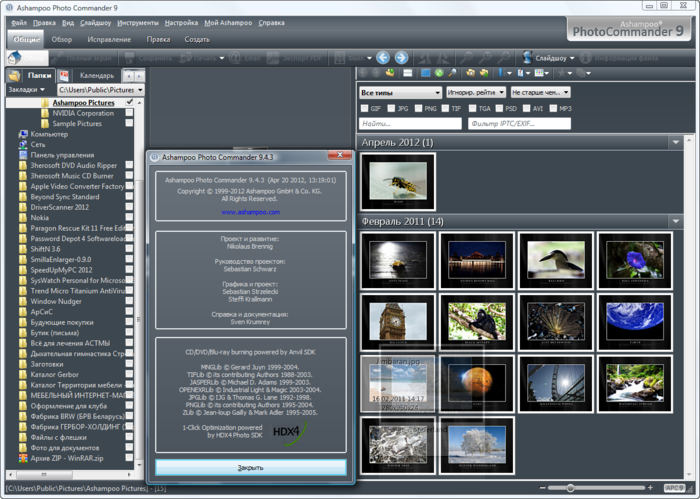The height and width of the screenshot is (499, 700).
Task: Open the Архив ZIP - WinRAR.zip item
Action: 67,458
